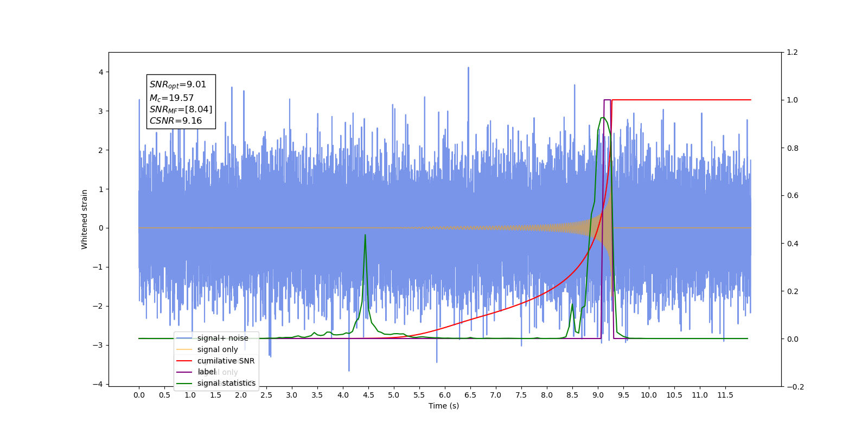
Task: Click the 11.5 tick on the time axis
Action: coord(725,395)
